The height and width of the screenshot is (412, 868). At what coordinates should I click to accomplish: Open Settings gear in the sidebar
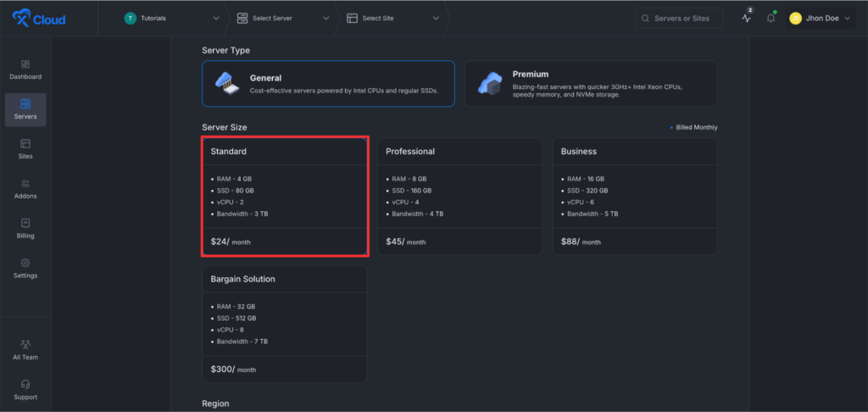click(25, 264)
